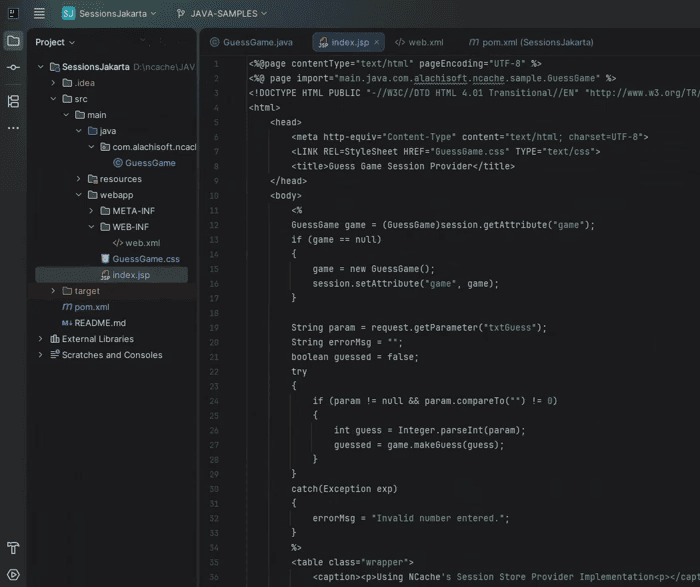The width and height of the screenshot is (700, 587).
Task: Open the SessionsJakarta project dropdown
Action: click(109, 13)
